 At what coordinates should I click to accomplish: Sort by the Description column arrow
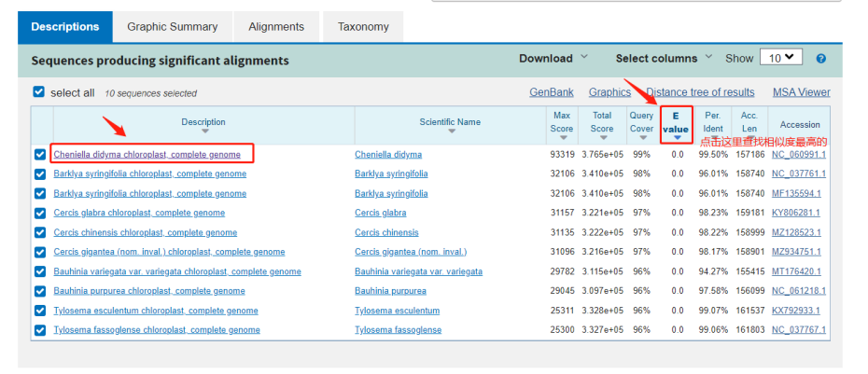click(205, 132)
